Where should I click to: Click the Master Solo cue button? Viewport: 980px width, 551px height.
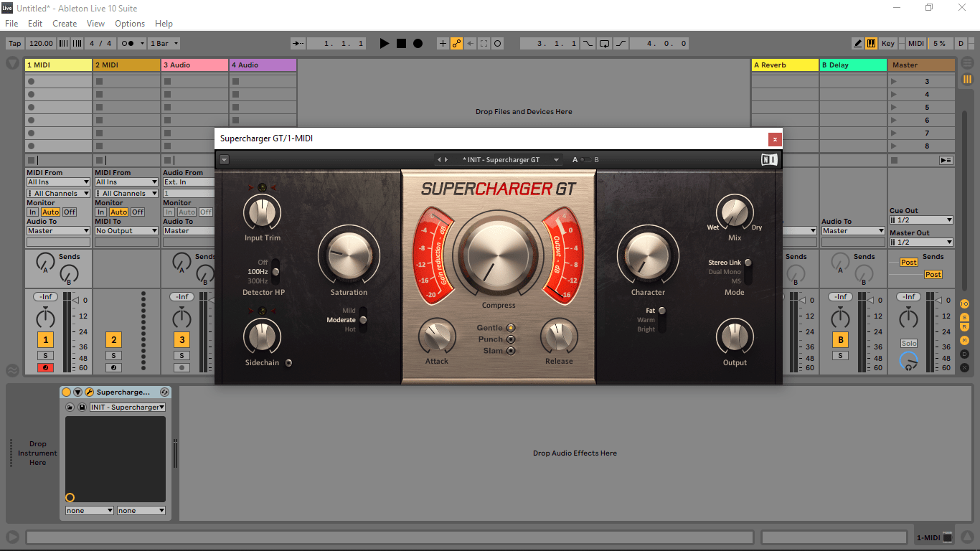[909, 344]
